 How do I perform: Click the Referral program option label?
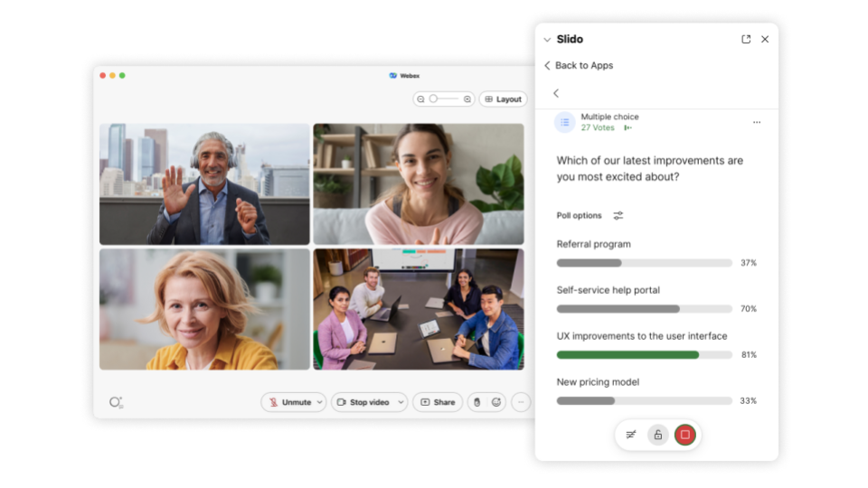593,244
